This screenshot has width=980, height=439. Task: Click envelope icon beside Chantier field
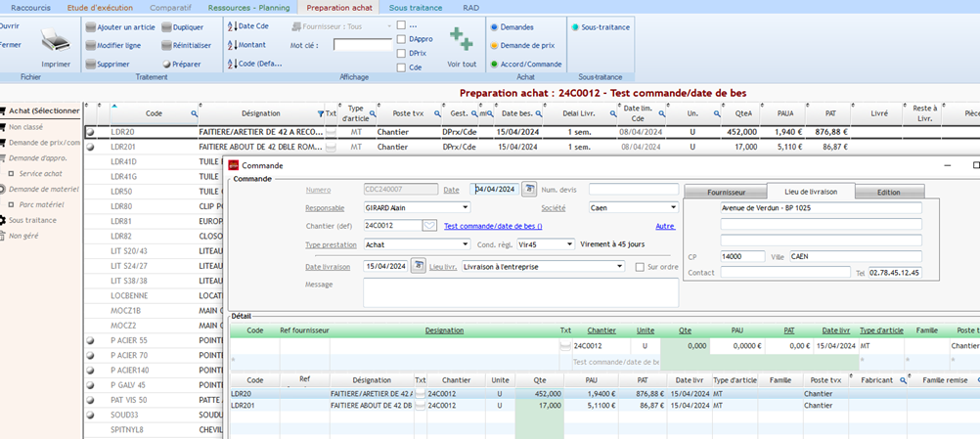click(x=429, y=226)
